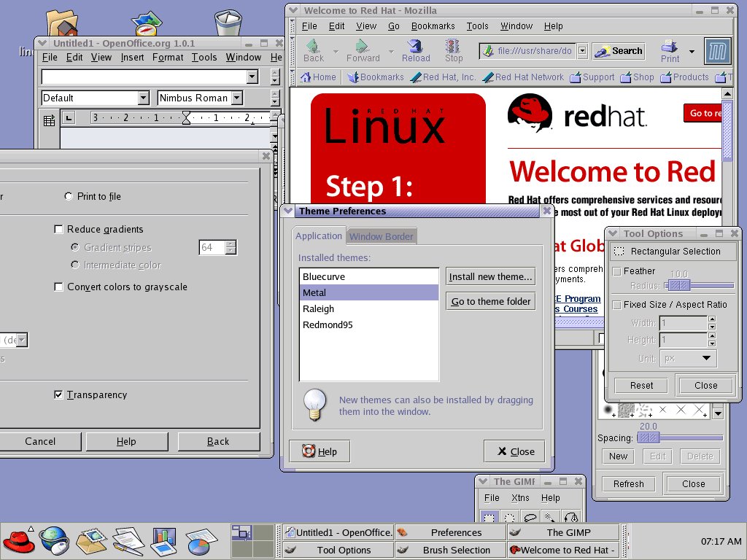Select the Bluecurve theme in the list
The height and width of the screenshot is (560, 747).
coord(368,276)
